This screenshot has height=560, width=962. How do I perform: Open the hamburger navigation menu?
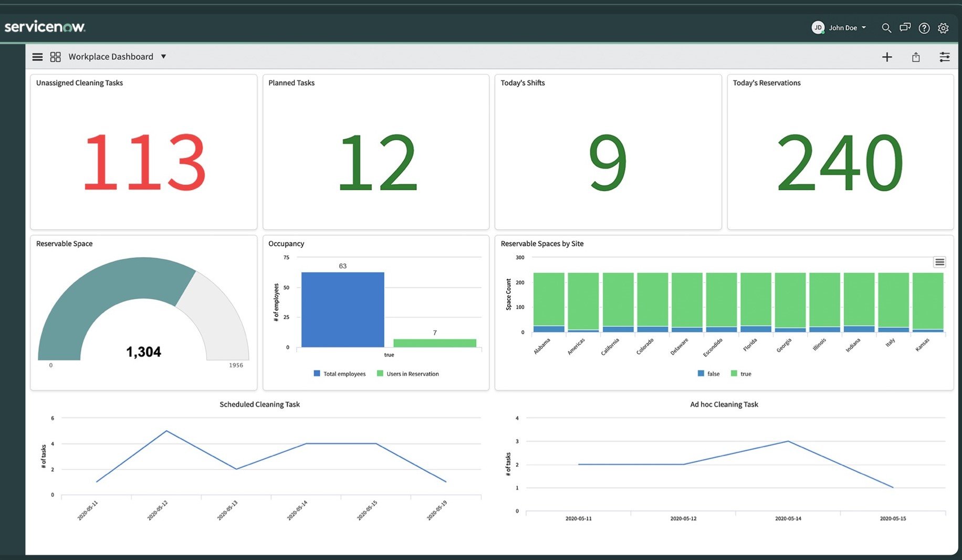pyautogui.click(x=37, y=57)
